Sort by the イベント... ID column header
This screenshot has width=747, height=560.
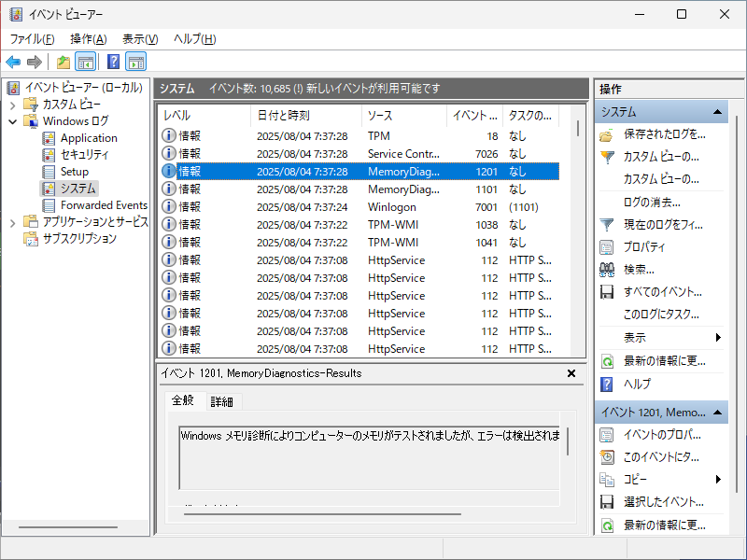(475, 116)
